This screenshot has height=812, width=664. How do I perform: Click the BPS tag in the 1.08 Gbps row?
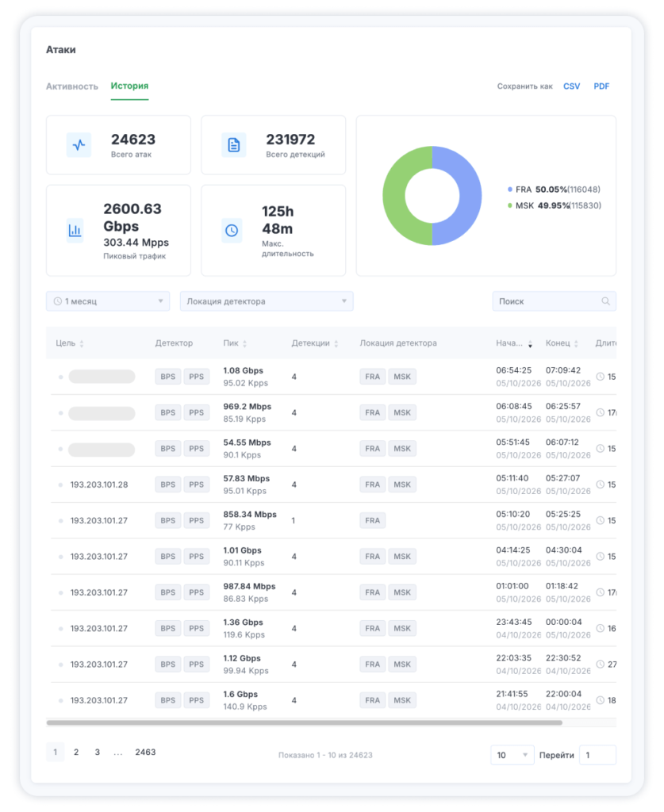coord(168,377)
